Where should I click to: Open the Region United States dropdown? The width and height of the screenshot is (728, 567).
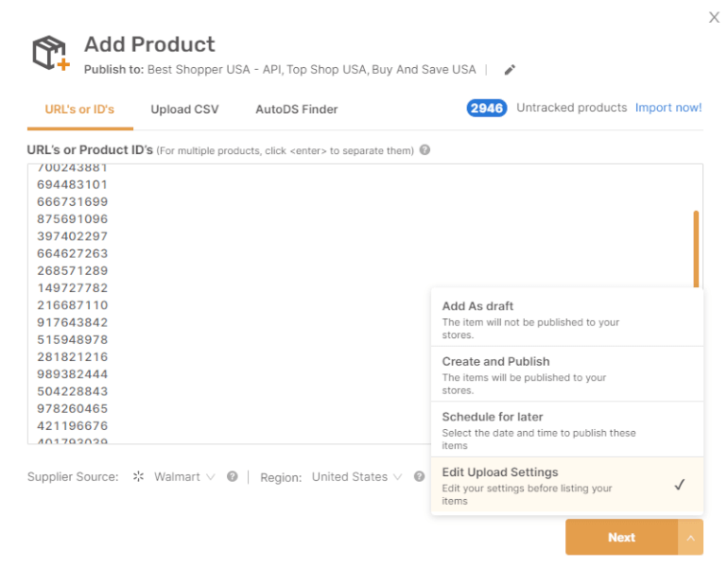(x=356, y=477)
